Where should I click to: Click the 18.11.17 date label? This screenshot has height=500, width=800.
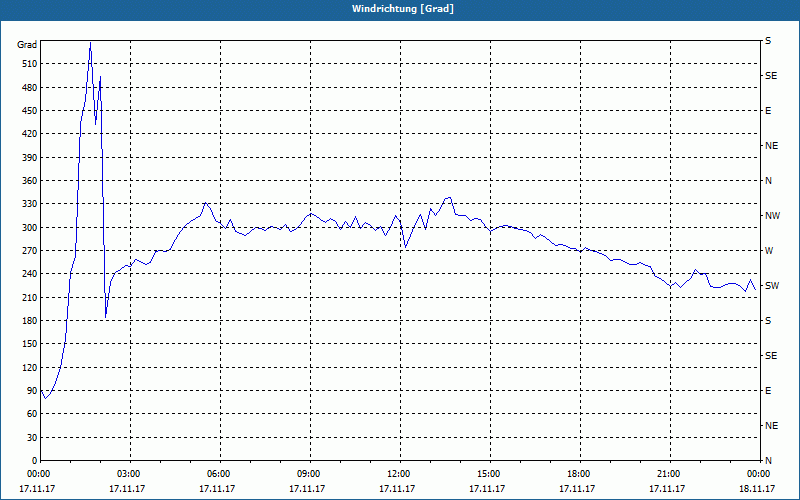coord(757,488)
